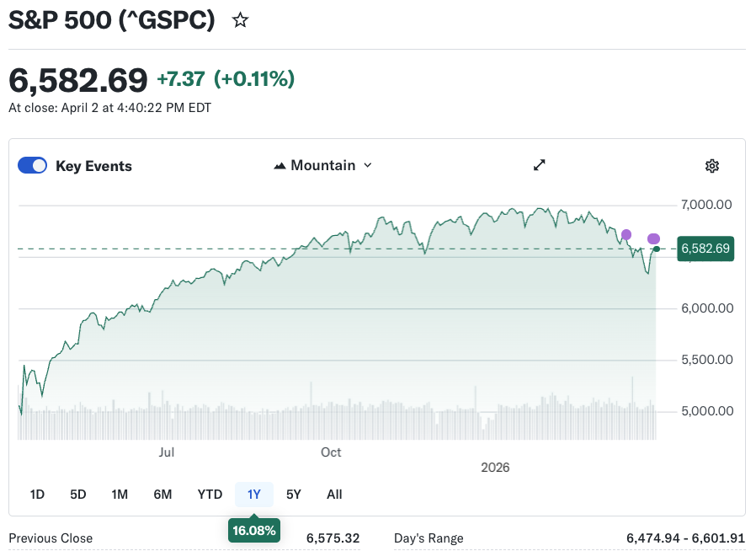Click the 16.08% return badge

click(253, 531)
